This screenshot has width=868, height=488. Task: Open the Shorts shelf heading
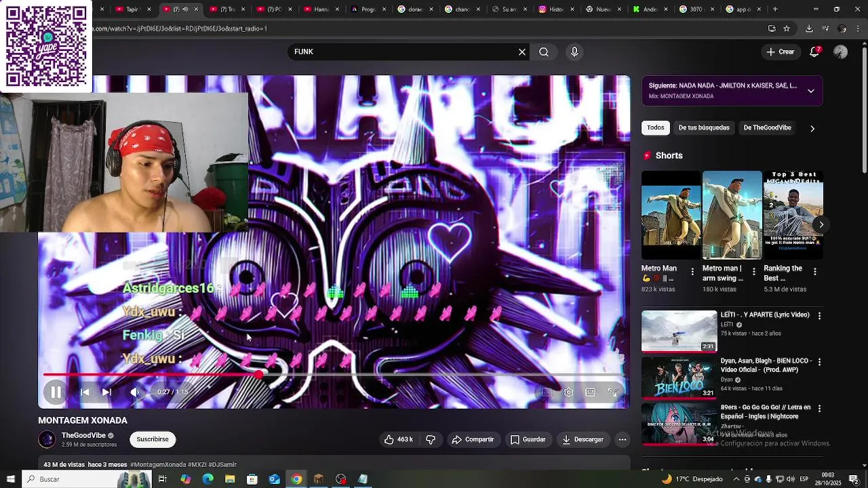(x=669, y=156)
